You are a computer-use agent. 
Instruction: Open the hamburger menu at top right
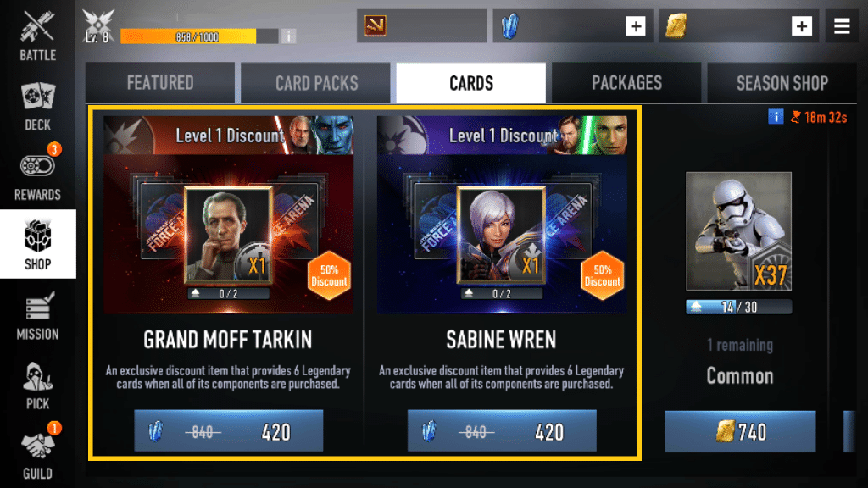click(842, 26)
